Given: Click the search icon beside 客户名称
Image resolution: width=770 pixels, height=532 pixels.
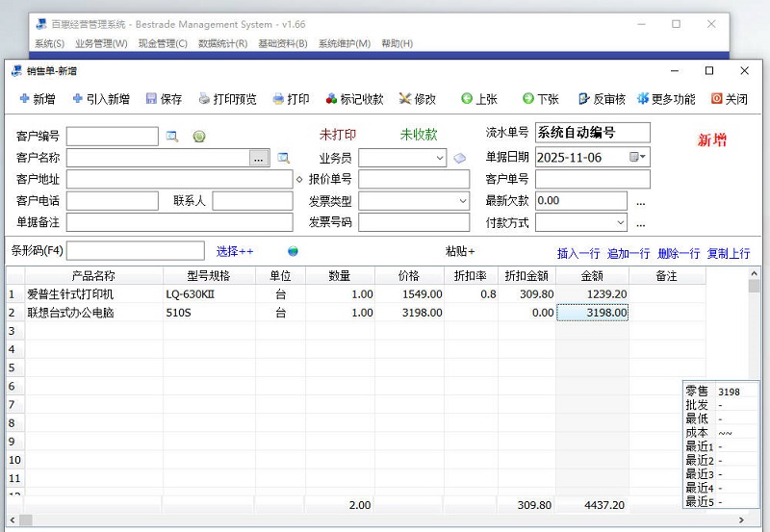Looking at the screenshot, I should pyautogui.click(x=283, y=158).
